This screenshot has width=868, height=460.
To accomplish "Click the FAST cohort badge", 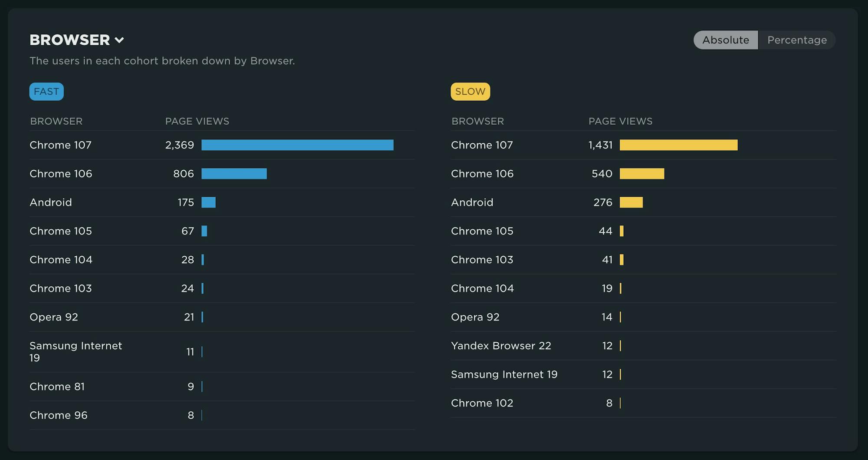I will click(46, 91).
